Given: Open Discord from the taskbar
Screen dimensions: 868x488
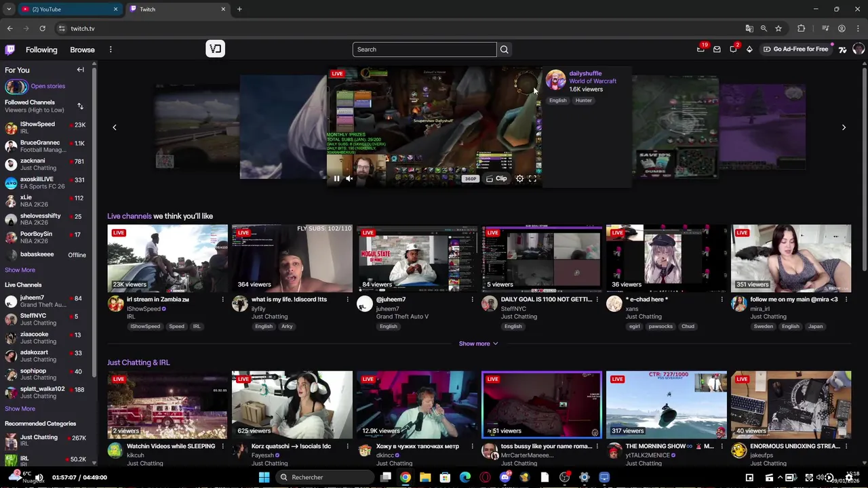Looking at the screenshot, I should pos(505,477).
